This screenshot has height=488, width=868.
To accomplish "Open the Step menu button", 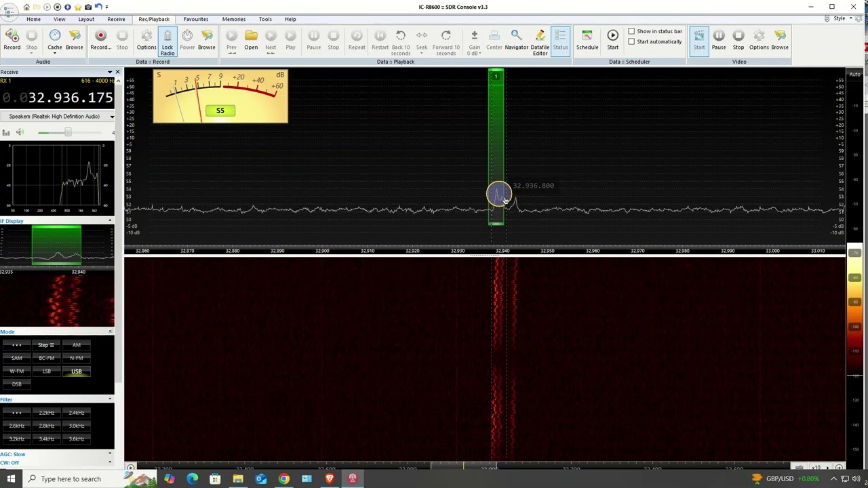I will click(x=47, y=345).
